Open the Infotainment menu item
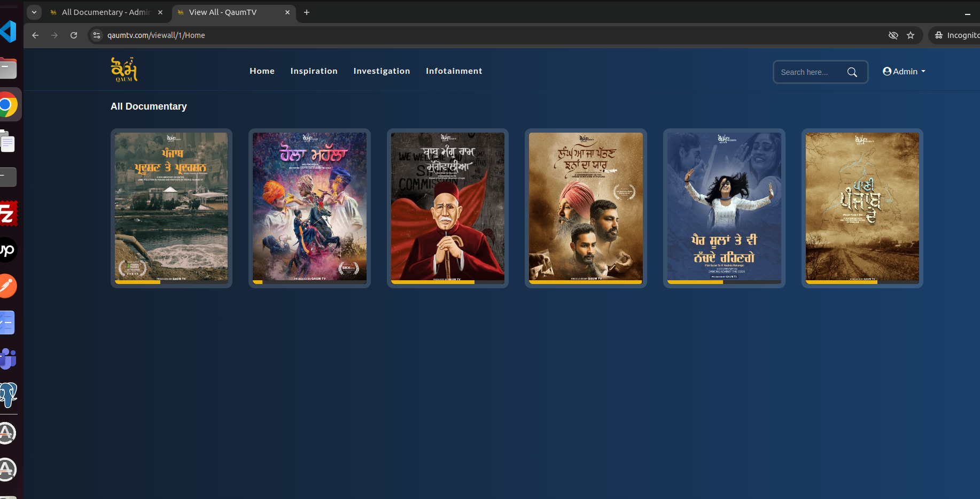This screenshot has height=499, width=980. (x=454, y=71)
